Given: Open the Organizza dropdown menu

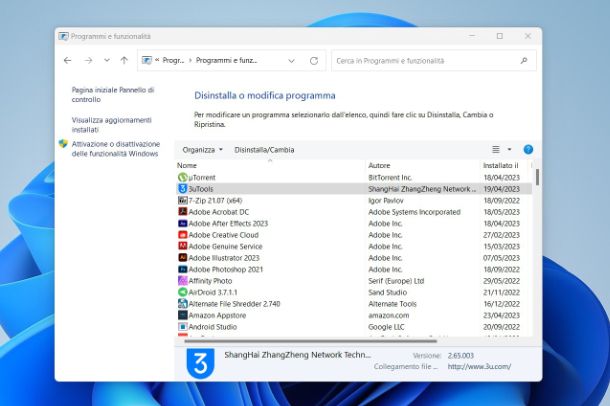Looking at the screenshot, I should coord(202,150).
